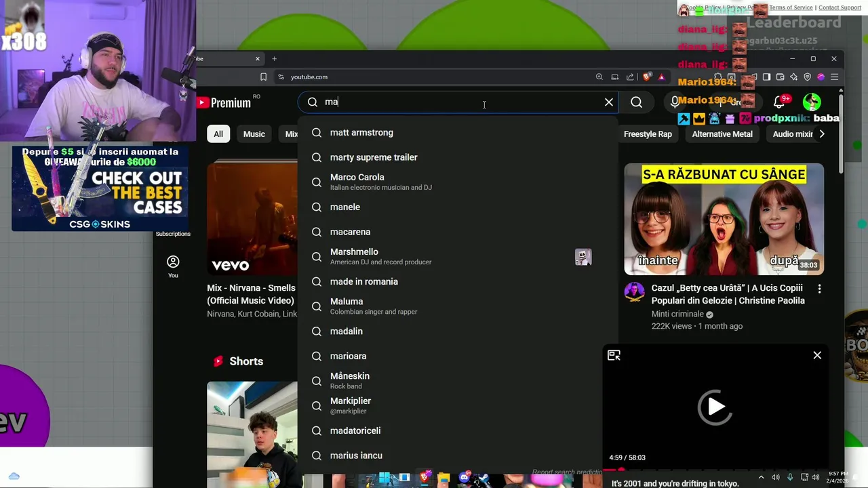Open Subscriptions in YouTube sidebar

pyautogui.click(x=173, y=234)
